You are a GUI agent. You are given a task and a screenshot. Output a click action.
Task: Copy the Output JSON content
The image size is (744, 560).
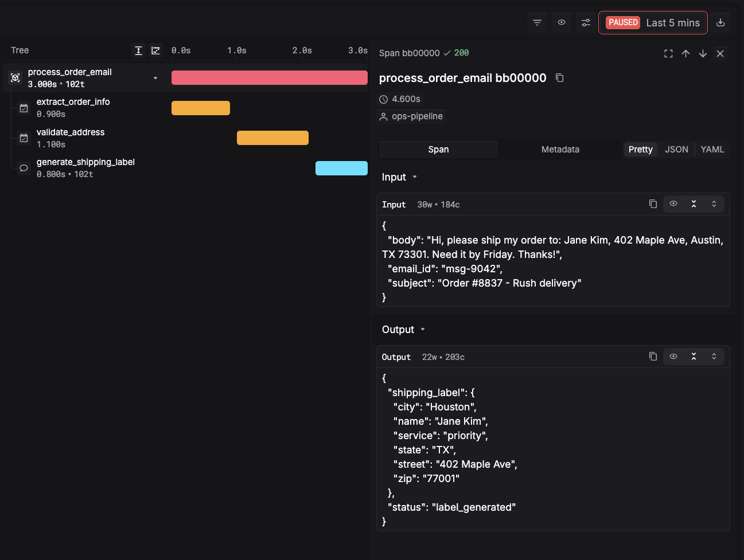pyautogui.click(x=653, y=357)
